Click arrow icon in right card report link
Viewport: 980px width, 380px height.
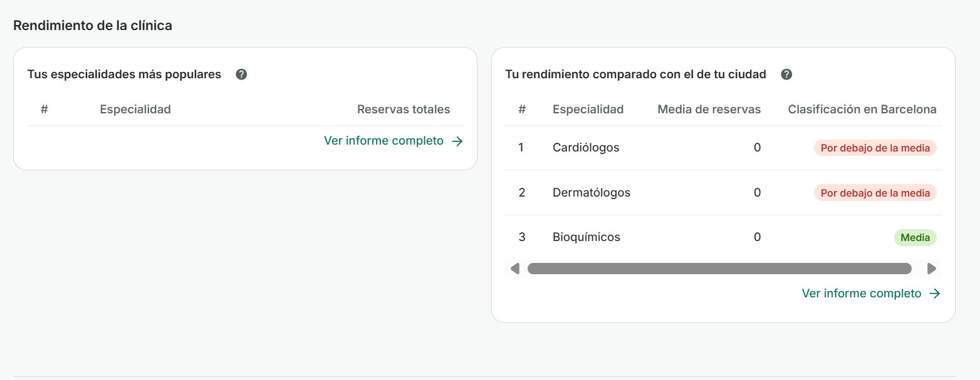935,294
